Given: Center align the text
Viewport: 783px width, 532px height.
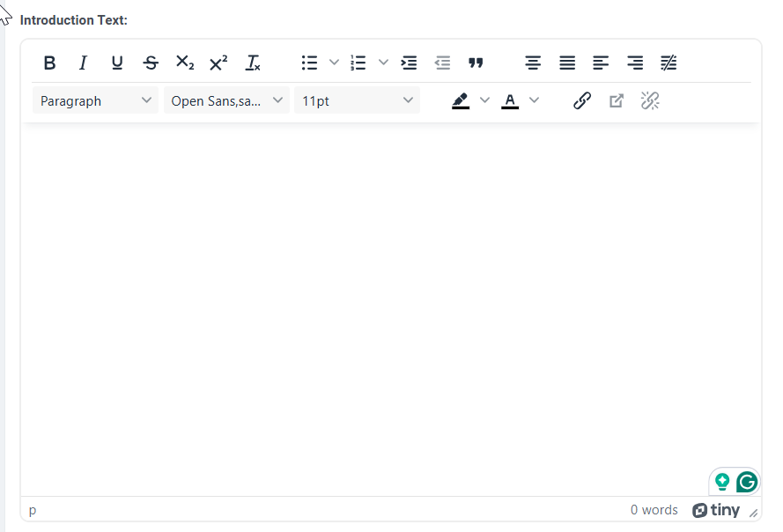Looking at the screenshot, I should [533, 63].
